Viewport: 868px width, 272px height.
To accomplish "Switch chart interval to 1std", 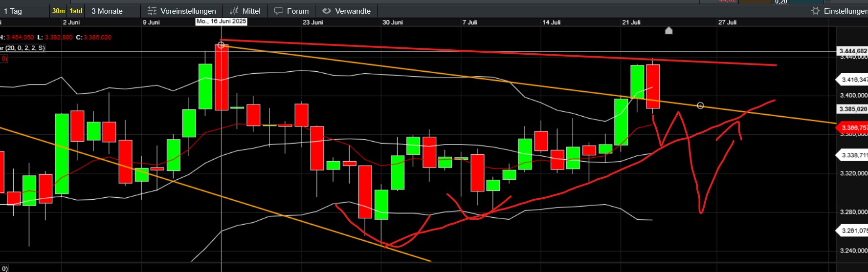I will click(76, 11).
